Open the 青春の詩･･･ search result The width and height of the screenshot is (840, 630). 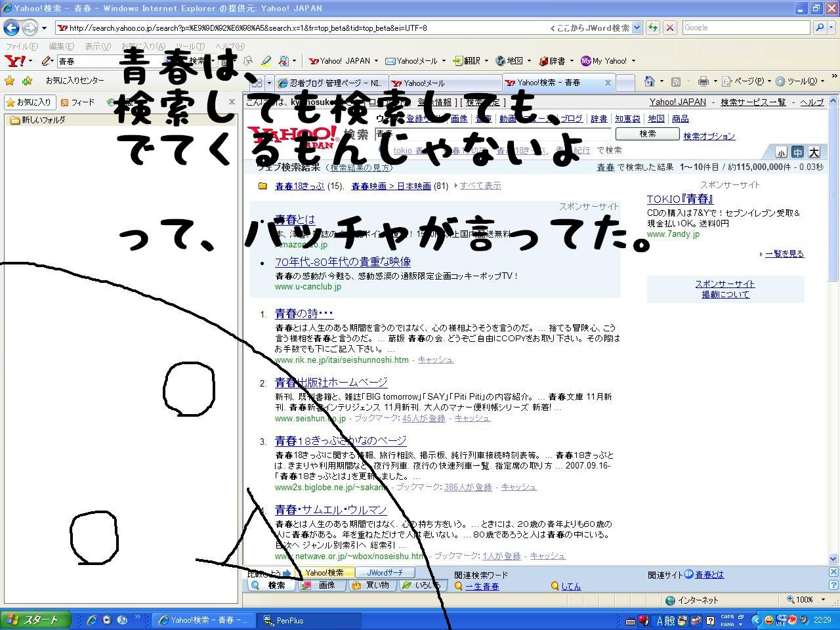pos(304,314)
